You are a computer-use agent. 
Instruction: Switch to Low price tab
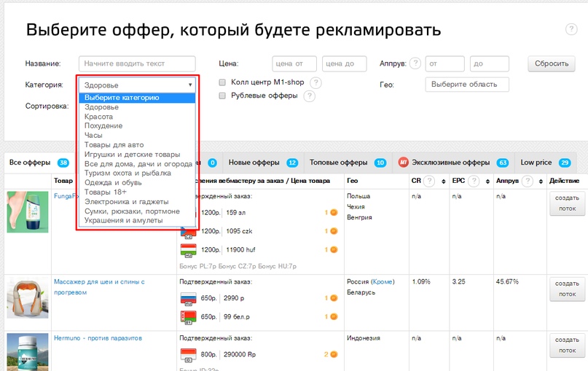[x=546, y=163]
